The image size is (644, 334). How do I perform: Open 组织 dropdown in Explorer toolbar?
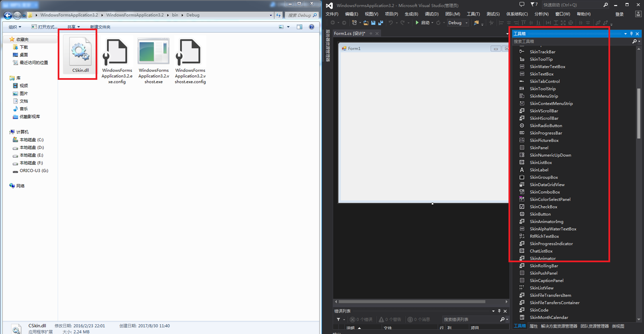pyautogui.click(x=15, y=27)
